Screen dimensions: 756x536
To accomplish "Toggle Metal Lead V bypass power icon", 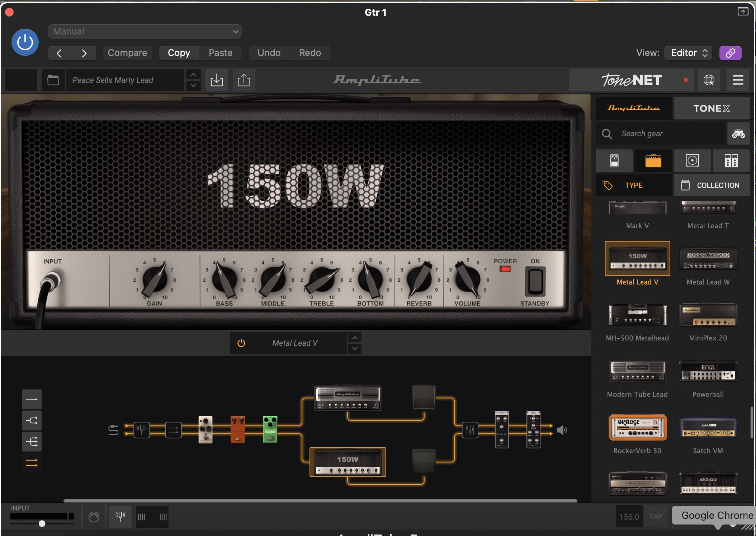I will [x=241, y=343].
